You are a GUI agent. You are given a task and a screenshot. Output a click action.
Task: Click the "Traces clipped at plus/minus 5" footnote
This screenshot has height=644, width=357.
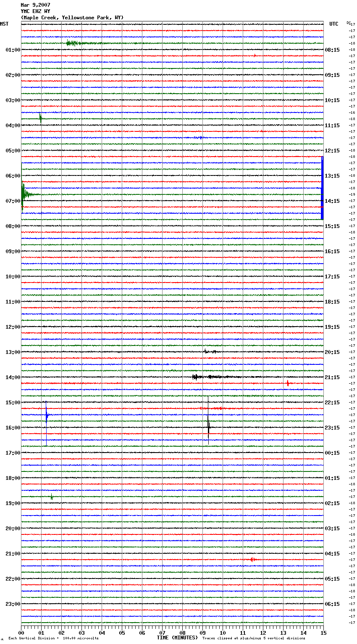click(254, 638)
